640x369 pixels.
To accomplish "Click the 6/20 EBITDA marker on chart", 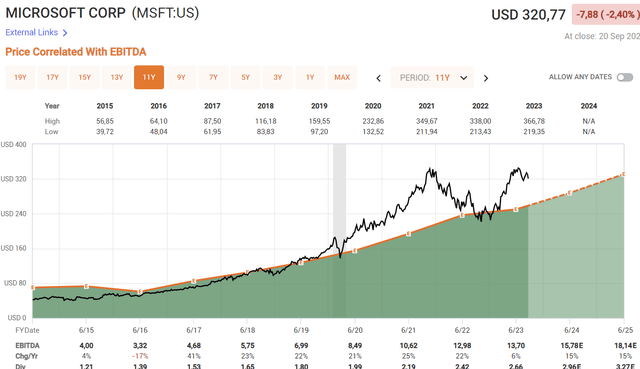I will [x=355, y=251].
